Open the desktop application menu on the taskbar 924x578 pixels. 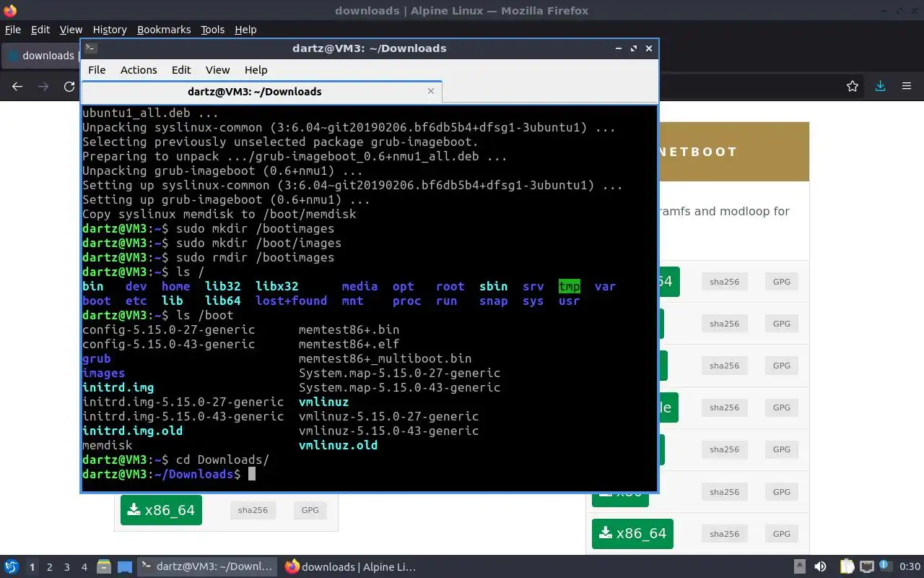(x=12, y=566)
